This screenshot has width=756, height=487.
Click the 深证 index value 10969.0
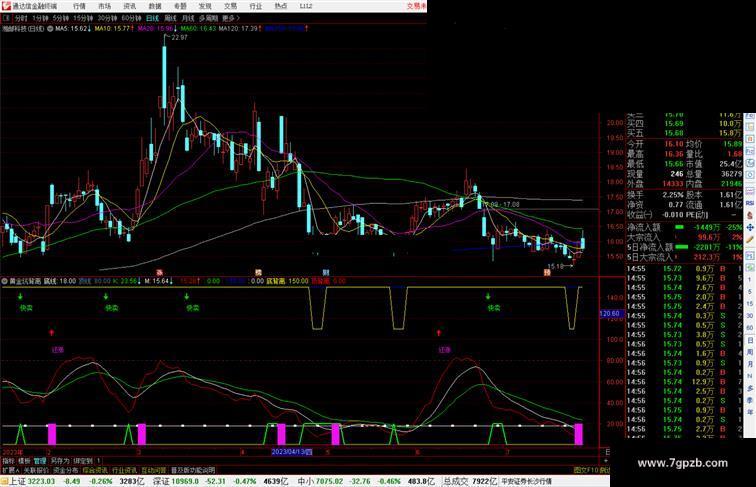coord(185,481)
